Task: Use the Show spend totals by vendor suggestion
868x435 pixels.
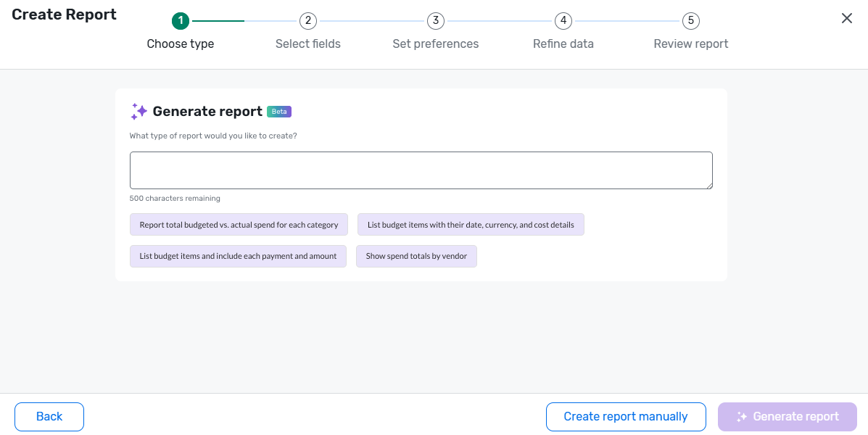Action: click(x=416, y=256)
